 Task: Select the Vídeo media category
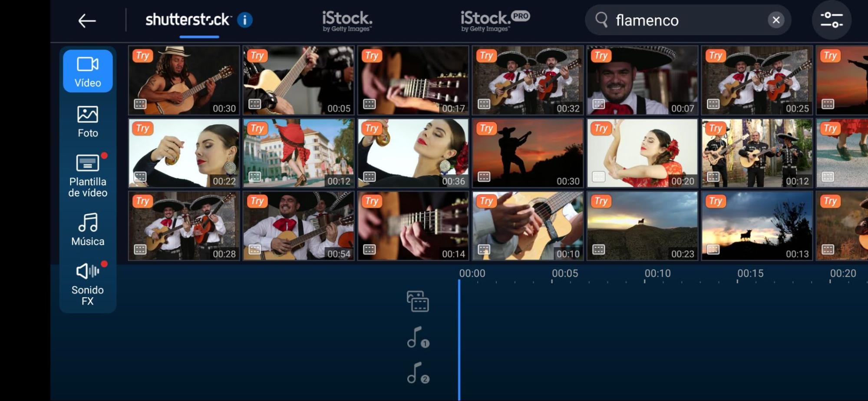88,71
